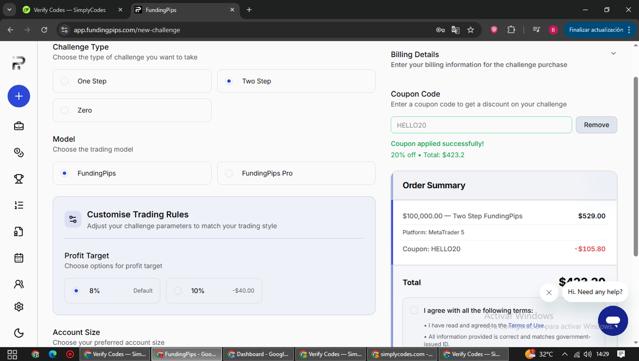
Task: Toggle dark mode moon icon
Action: [x=19, y=333]
